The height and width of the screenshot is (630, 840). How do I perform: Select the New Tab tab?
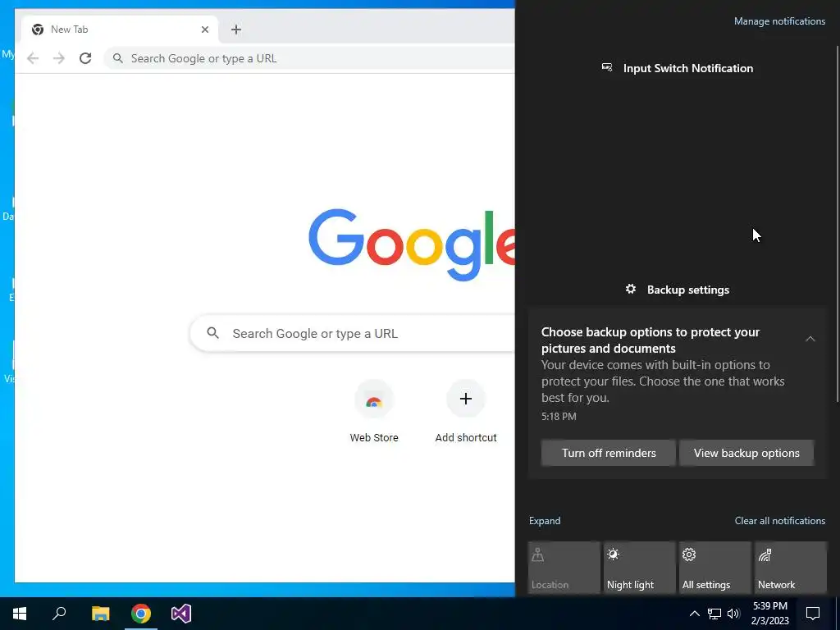120,30
